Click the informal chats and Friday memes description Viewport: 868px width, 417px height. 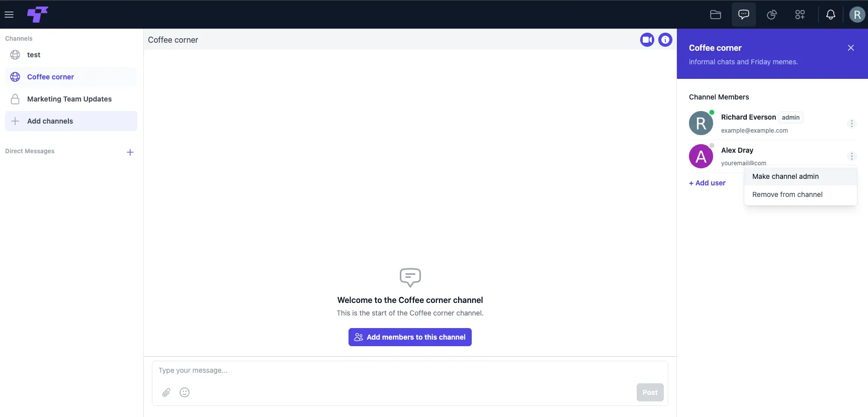point(743,62)
